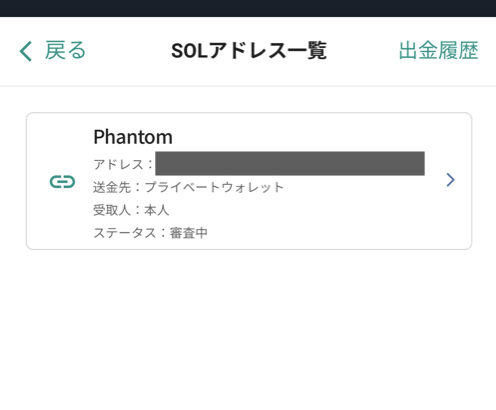Select the 送金先：プライベートウォレット line
Image resolution: width=496 pixels, height=410 pixels.
[x=188, y=187]
